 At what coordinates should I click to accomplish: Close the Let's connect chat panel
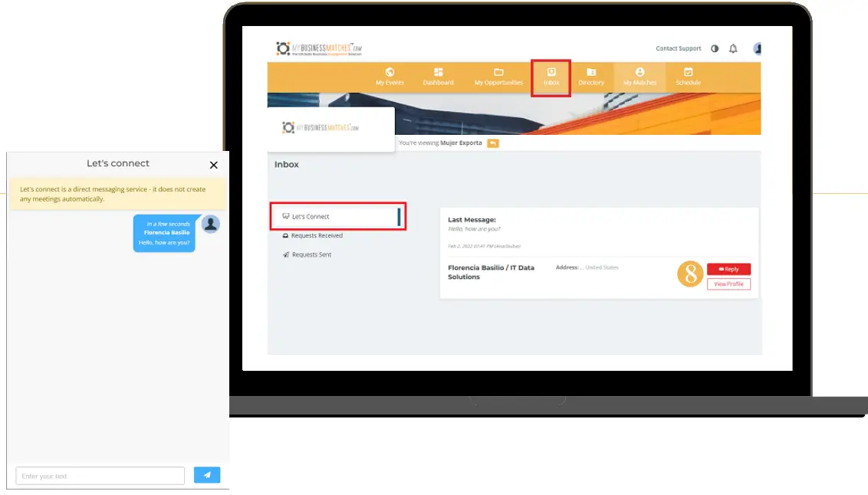click(x=214, y=165)
